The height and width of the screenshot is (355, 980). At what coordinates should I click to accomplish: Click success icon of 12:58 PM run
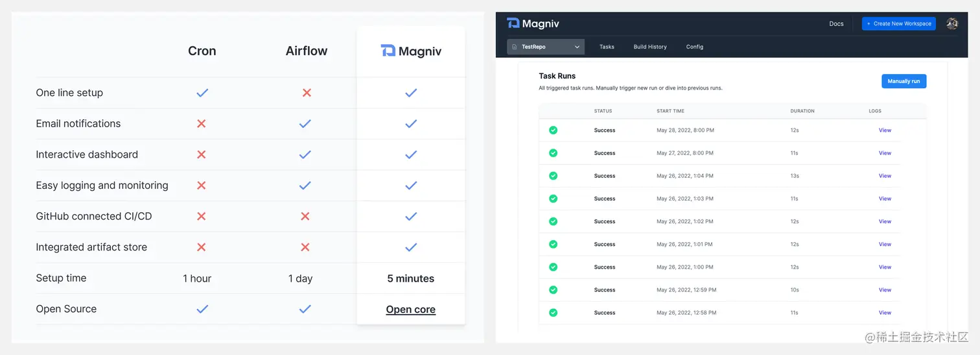tap(553, 313)
